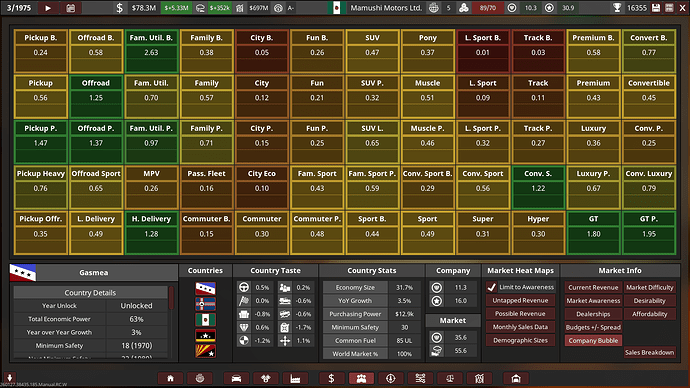Image resolution: width=690 pixels, height=388 pixels.
Task: Click the credit rating A- icon
Action: pyautogui.click(x=278, y=8)
